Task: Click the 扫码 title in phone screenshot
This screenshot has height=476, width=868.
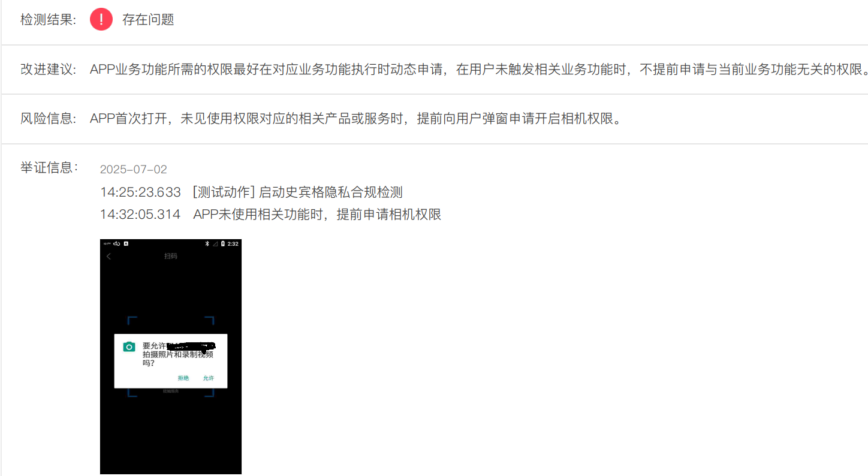Action: click(x=171, y=256)
